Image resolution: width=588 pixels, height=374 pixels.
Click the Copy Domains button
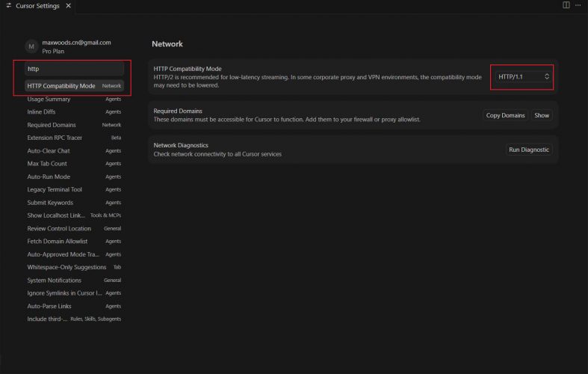coord(505,115)
